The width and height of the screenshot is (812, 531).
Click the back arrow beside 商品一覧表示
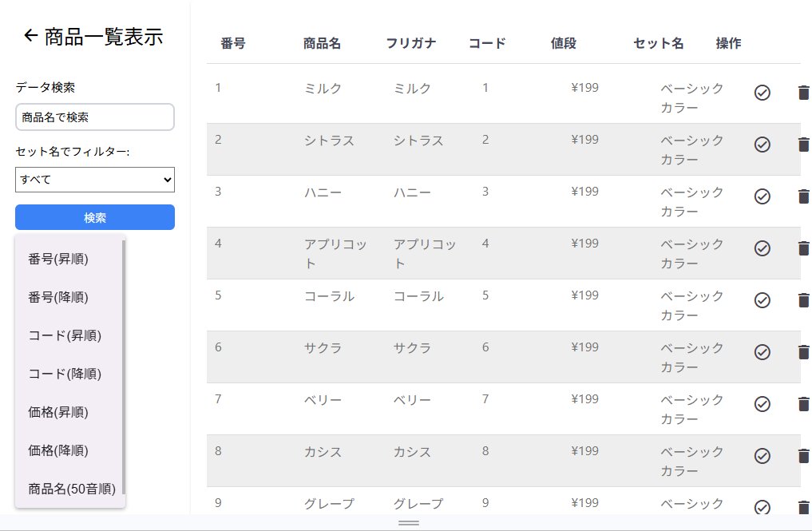(x=30, y=35)
